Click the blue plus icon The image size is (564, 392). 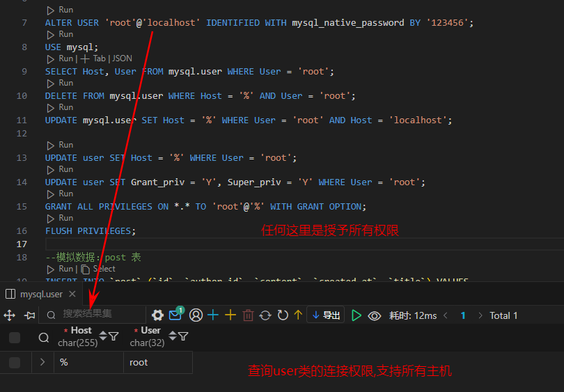(x=213, y=315)
